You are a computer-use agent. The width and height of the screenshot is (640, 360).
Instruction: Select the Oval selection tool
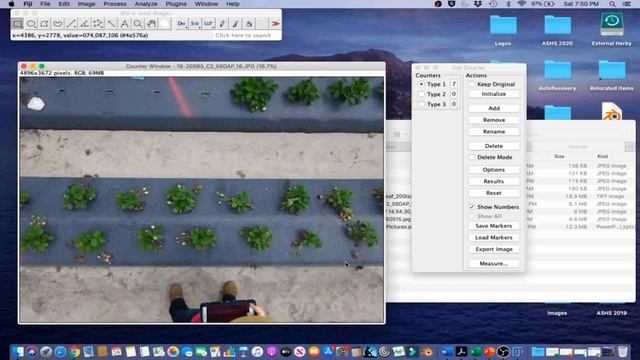coord(31,24)
